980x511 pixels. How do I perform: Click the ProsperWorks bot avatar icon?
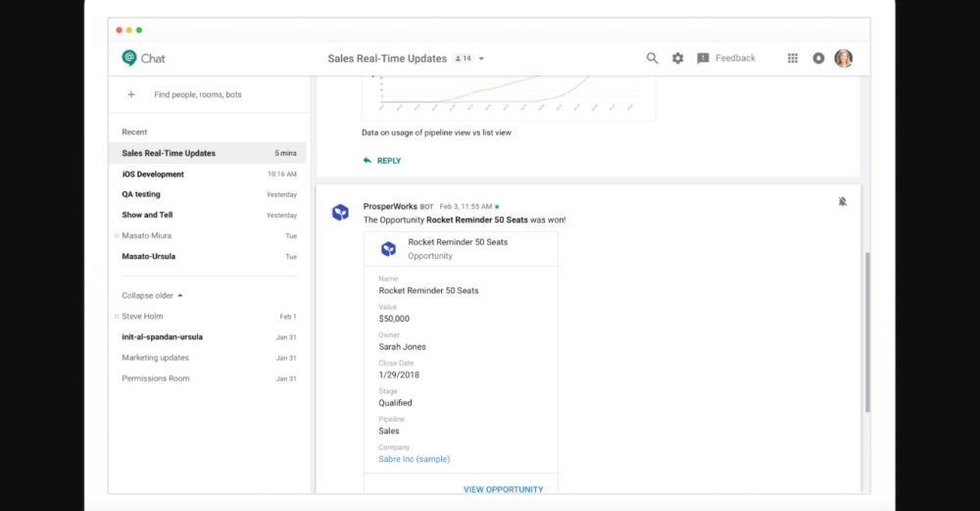tap(340, 212)
